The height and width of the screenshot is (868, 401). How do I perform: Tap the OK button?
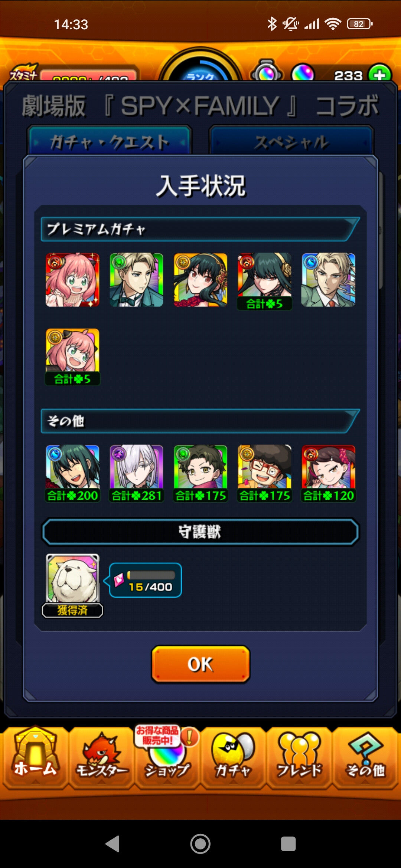tap(200, 664)
